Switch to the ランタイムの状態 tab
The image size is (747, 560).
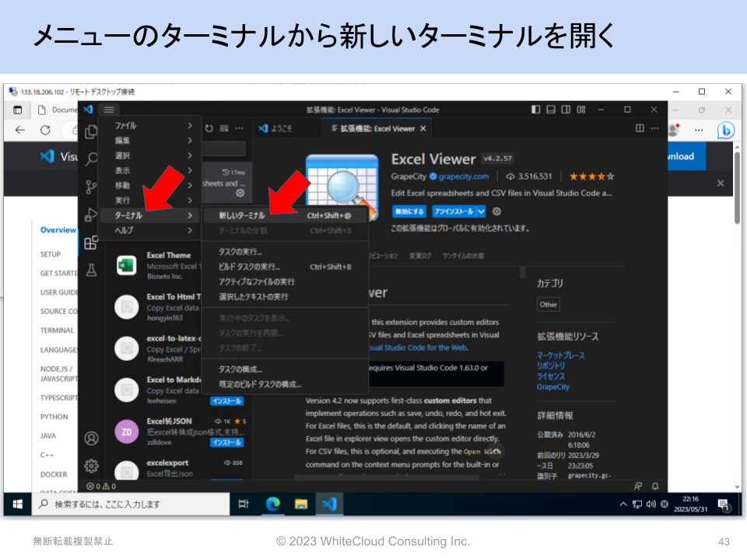[463, 256]
